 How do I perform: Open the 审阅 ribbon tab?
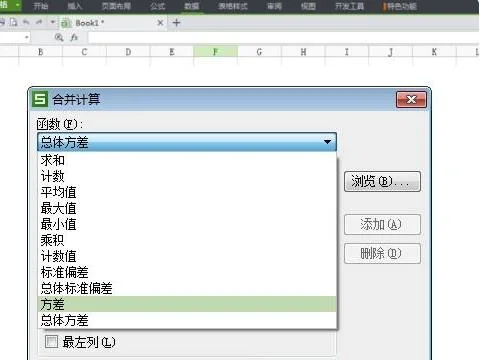pyautogui.click(x=274, y=6)
